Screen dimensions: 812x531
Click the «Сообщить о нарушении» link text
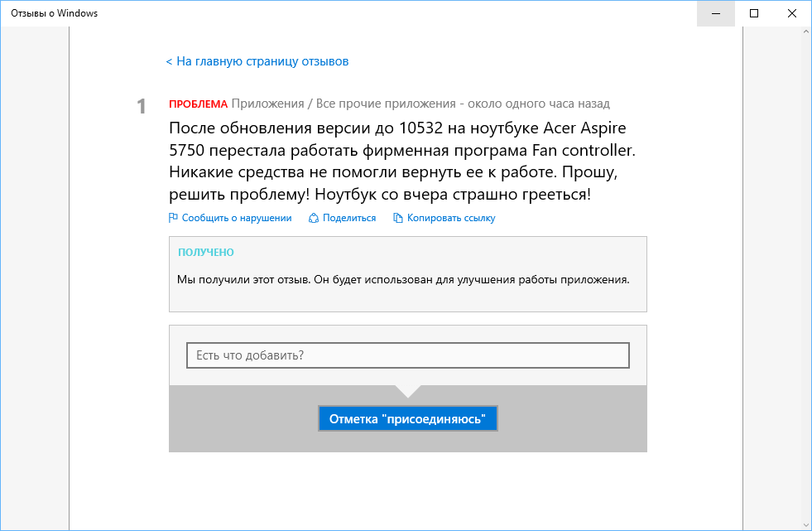[237, 218]
